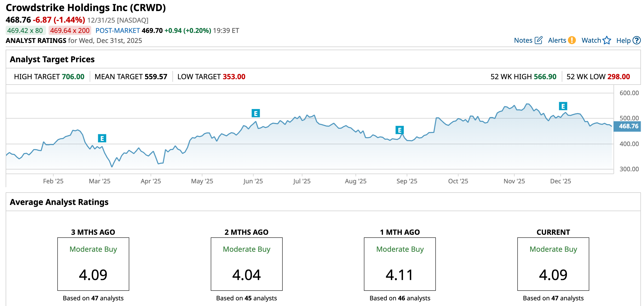
Task: Click the June earnings E marker
Action: point(255,113)
